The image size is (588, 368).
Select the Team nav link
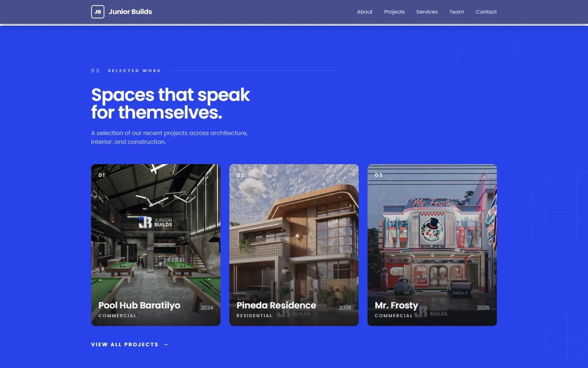click(456, 12)
